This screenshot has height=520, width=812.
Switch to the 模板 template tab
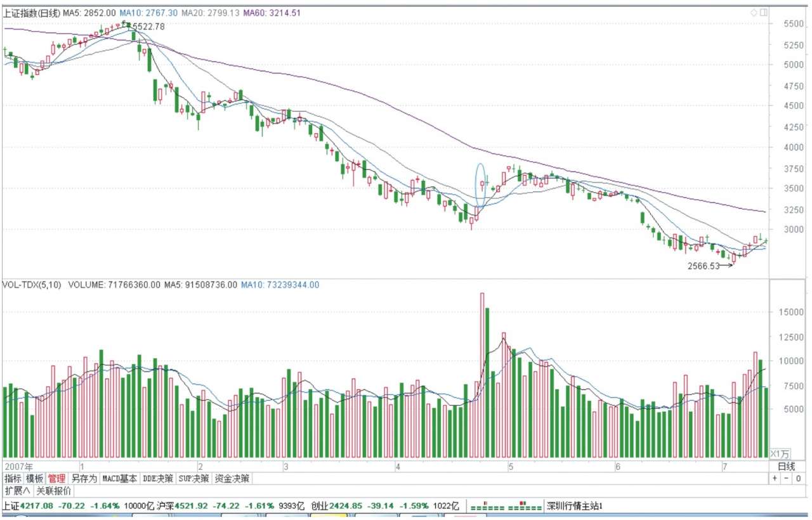pyautogui.click(x=35, y=478)
